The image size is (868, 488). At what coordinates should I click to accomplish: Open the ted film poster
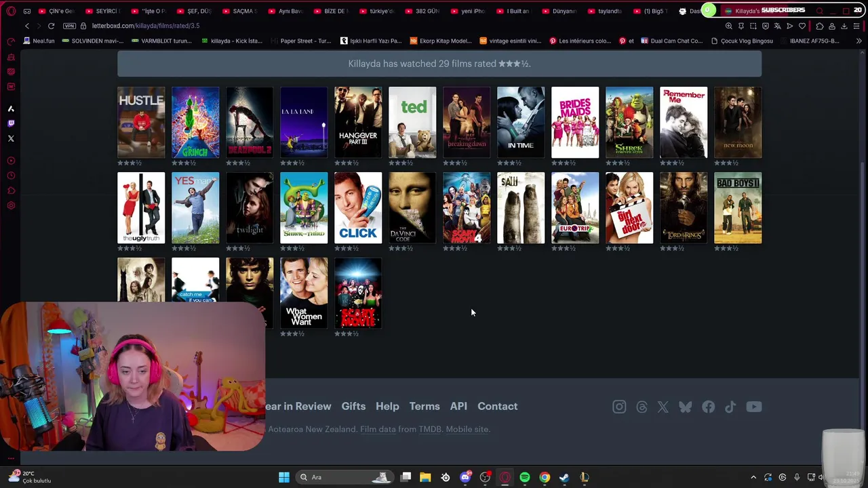pyautogui.click(x=412, y=123)
